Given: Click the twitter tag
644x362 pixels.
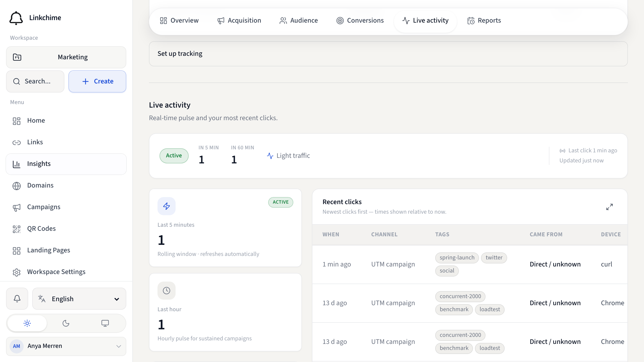Looking at the screenshot, I should 494,258.
